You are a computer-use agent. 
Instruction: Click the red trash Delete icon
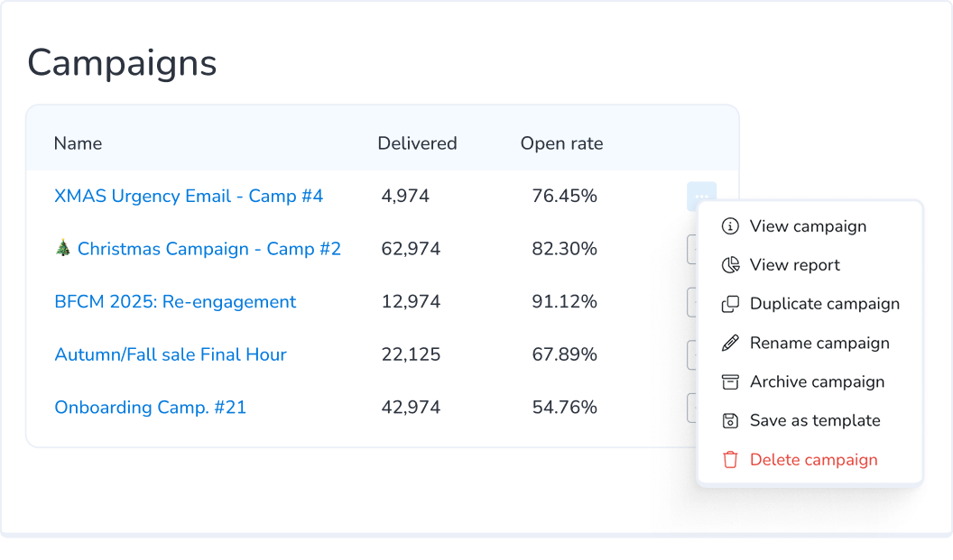pyautogui.click(x=730, y=460)
